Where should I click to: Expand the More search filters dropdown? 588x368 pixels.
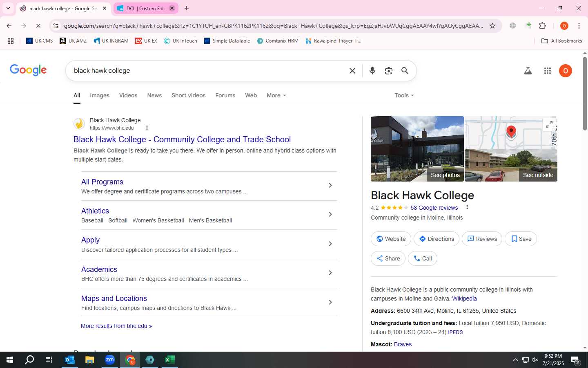pyautogui.click(x=276, y=95)
